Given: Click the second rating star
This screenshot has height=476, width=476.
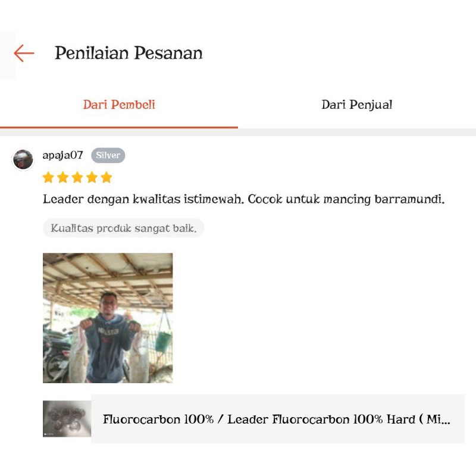Looking at the screenshot, I should [x=63, y=177].
